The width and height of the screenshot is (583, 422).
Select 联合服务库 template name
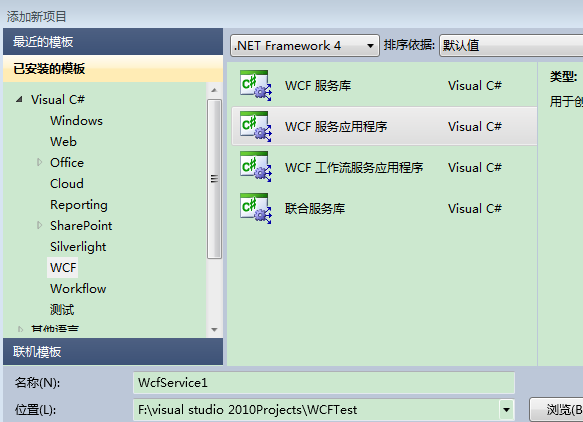(315, 209)
